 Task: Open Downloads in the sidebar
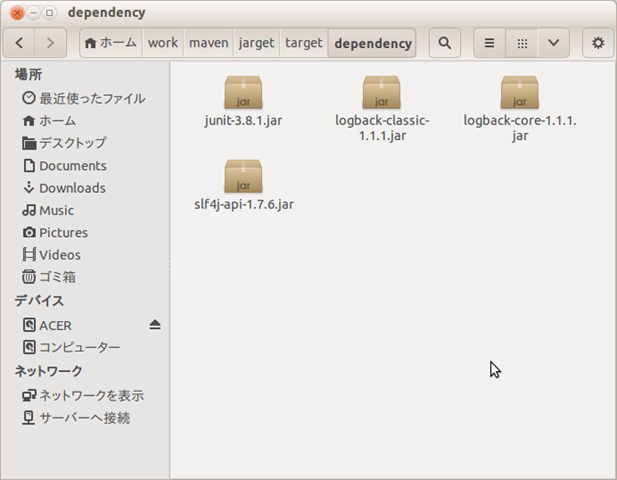pyautogui.click(x=71, y=188)
